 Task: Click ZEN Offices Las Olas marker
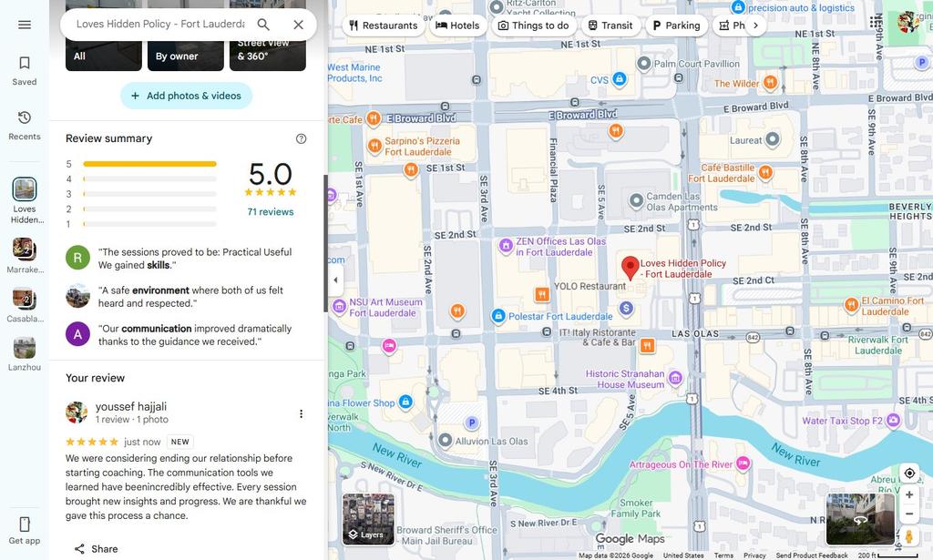506,246
